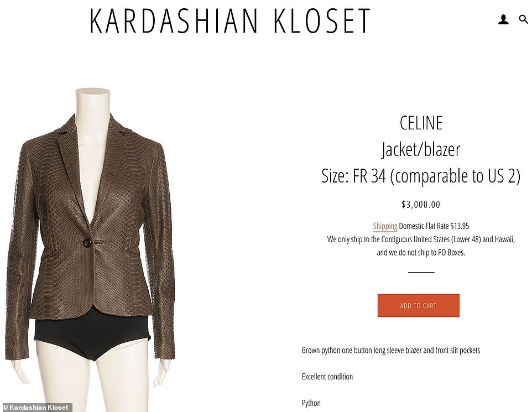Click the CELINE brand heading
532x412 pixels.
click(421, 123)
